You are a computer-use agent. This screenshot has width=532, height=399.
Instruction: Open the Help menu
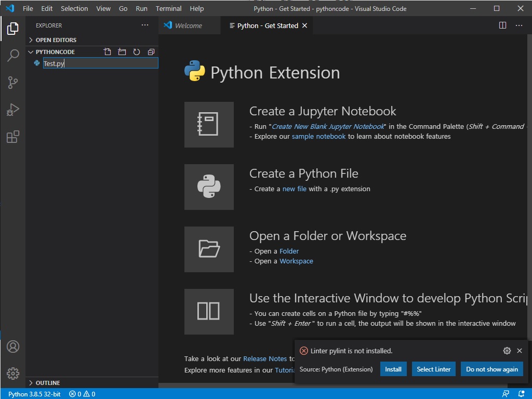[197, 8]
